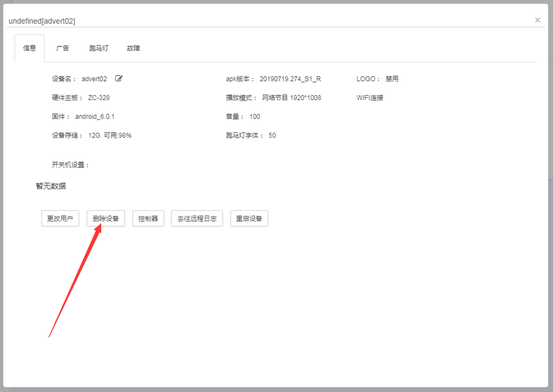The image size is (553, 392).
Task: Click the 设备存储 value 12G 可用:98%
Action: pyautogui.click(x=110, y=135)
